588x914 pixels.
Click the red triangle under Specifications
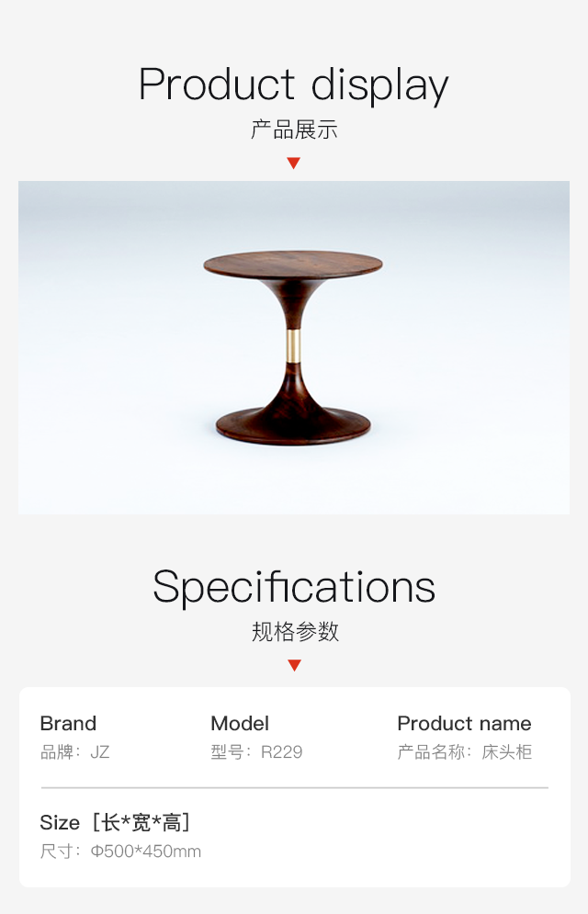294,665
